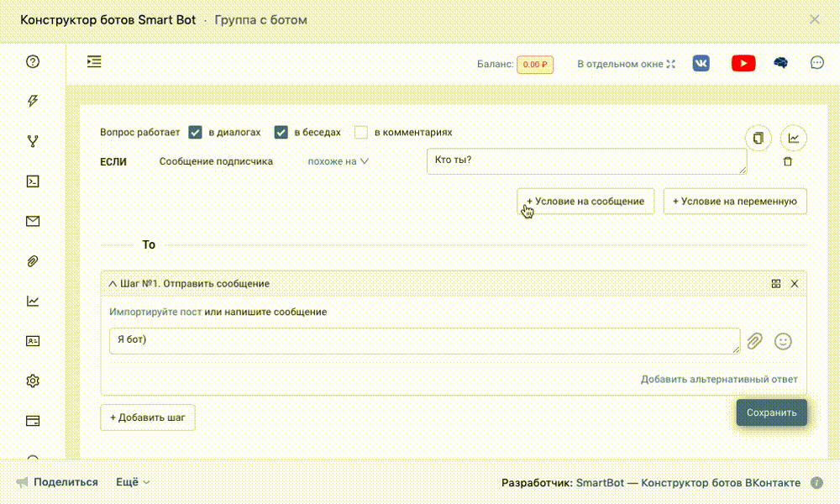Open the mailing envelope sidebar icon
Image resolution: width=840 pixels, height=504 pixels.
tap(33, 221)
